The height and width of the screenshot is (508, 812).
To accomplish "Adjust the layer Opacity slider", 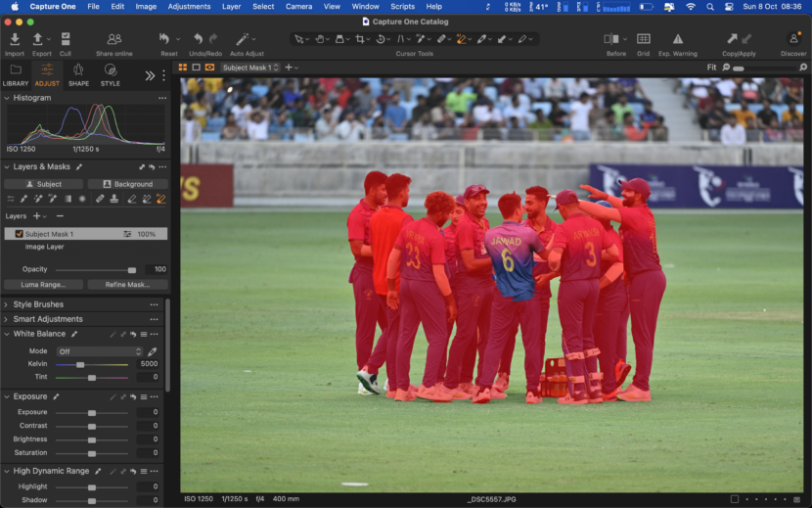I will [x=95, y=270].
